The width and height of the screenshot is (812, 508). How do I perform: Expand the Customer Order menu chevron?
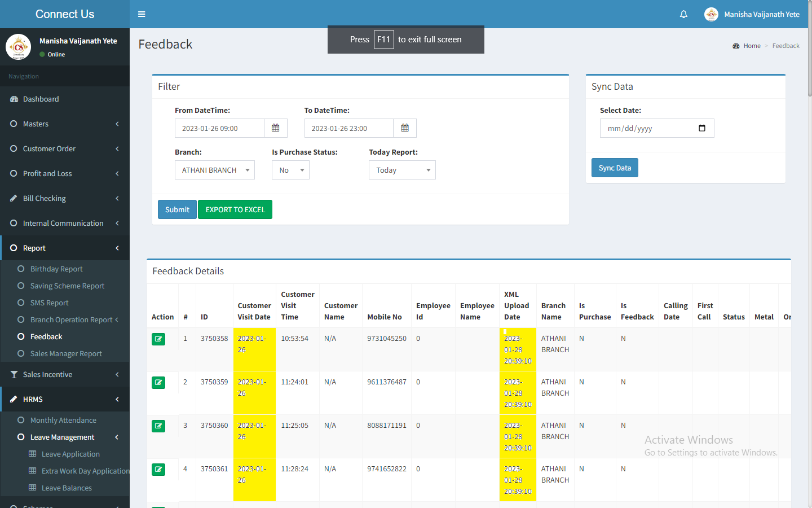[x=117, y=148]
